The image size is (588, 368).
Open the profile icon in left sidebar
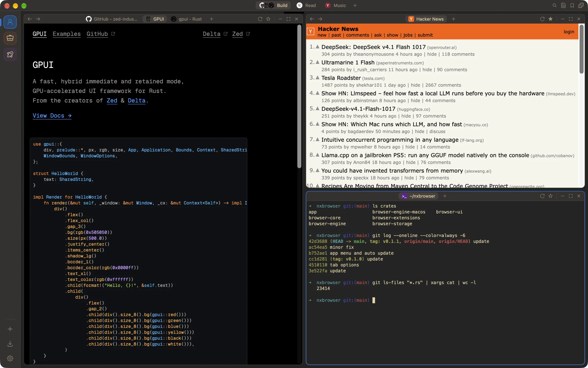(x=10, y=22)
